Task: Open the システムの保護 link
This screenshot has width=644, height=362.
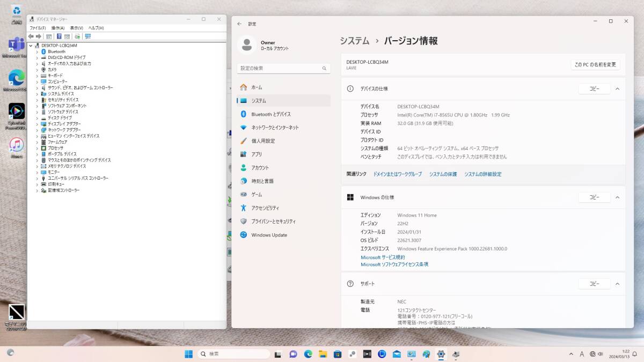Action: tap(443, 174)
